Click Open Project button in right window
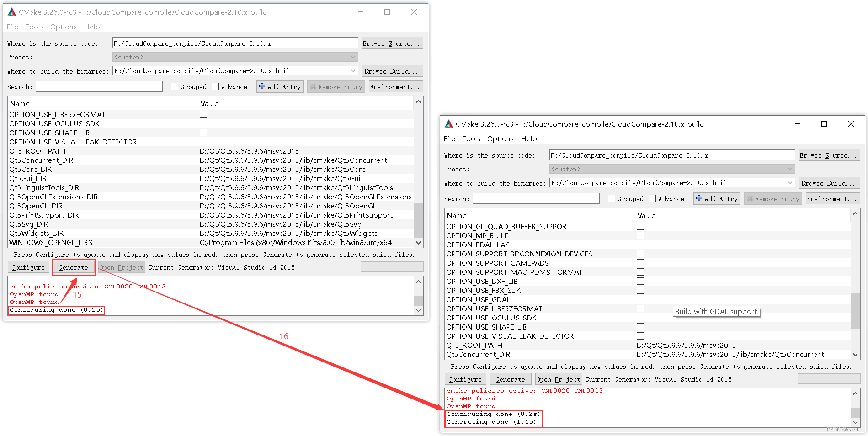 (558, 379)
